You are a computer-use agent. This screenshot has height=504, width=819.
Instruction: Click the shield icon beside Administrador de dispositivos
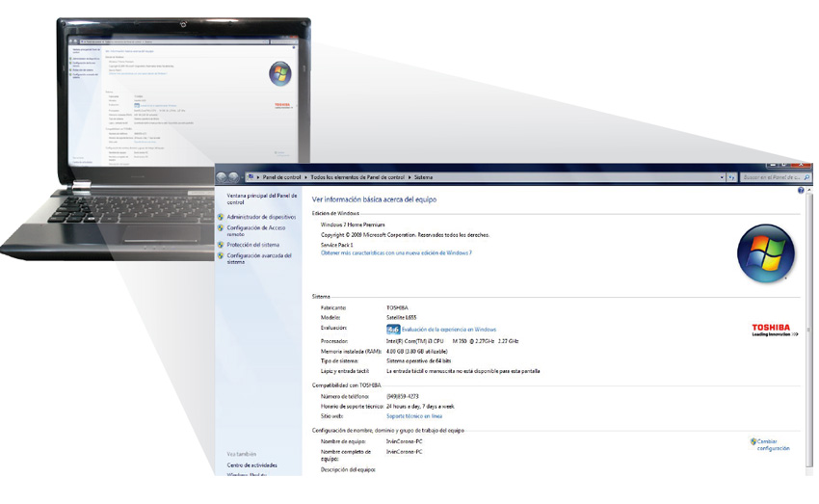(x=221, y=217)
